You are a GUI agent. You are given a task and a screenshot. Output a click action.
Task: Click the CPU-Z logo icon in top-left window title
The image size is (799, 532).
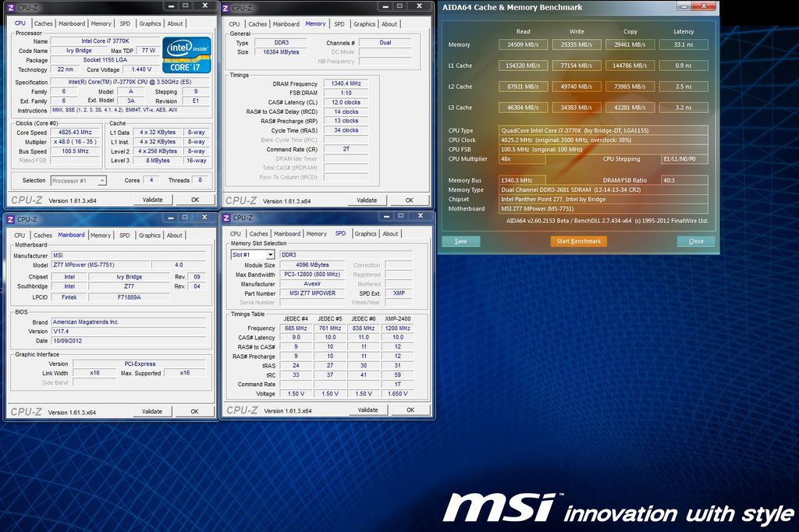pyautogui.click(x=11, y=8)
